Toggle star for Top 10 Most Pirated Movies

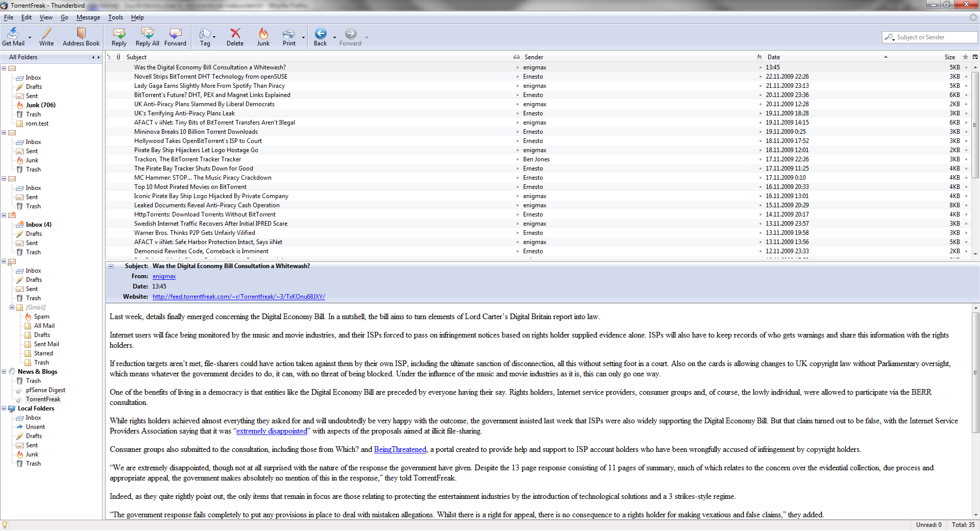(x=966, y=187)
